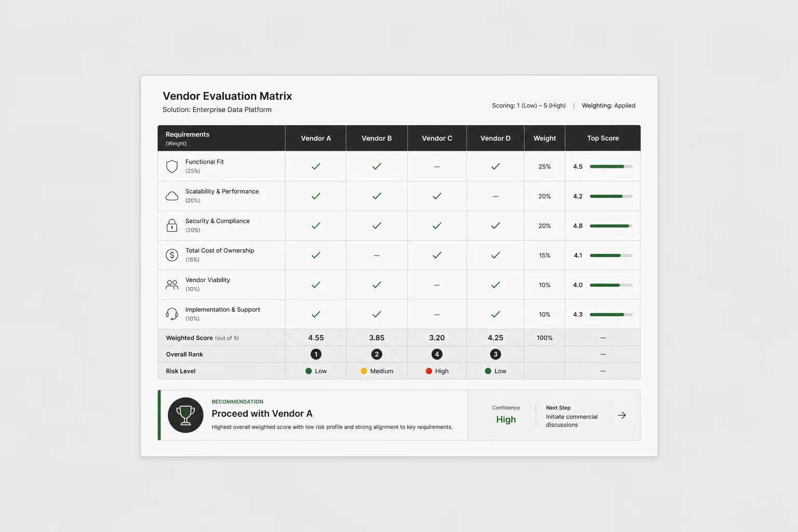Click the yellow Medium risk dot for Vendor B
Image resolution: width=798 pixels, height=532 pixels.
click(x=364, y=371)
